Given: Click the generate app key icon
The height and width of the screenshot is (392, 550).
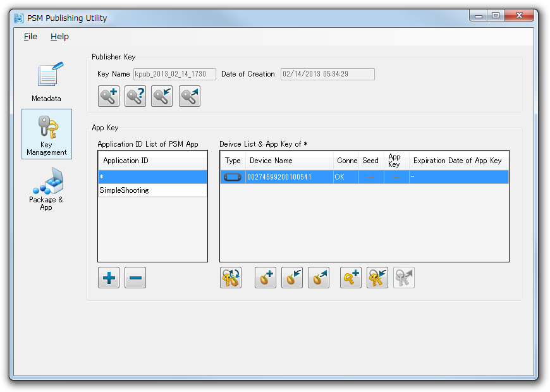Looking at the screenshot, I should (351, 278).
